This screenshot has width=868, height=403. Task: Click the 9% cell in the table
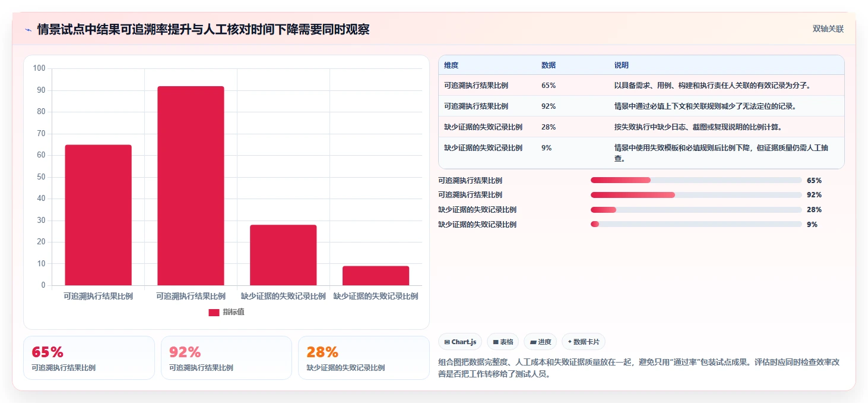click(546, 148)
